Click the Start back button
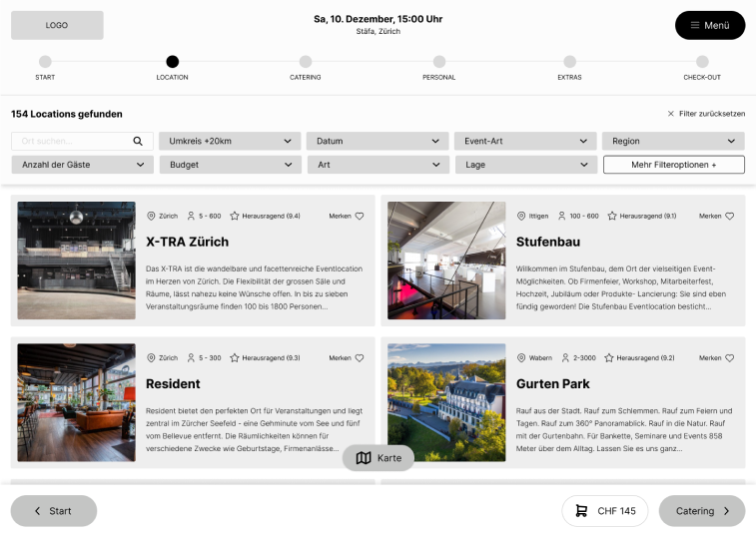Image resolution: width=756 pixels, height=537 pixels. 54,511
